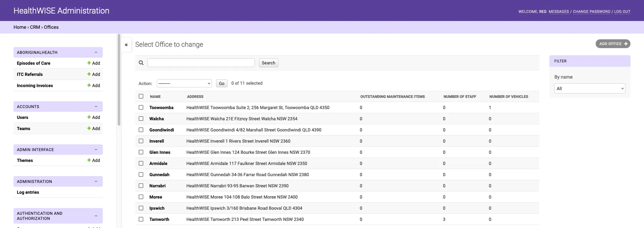Viewport: 644px width, 228px height.
Task: Click the Number of Vehicles column header
Action: [509, 97]
